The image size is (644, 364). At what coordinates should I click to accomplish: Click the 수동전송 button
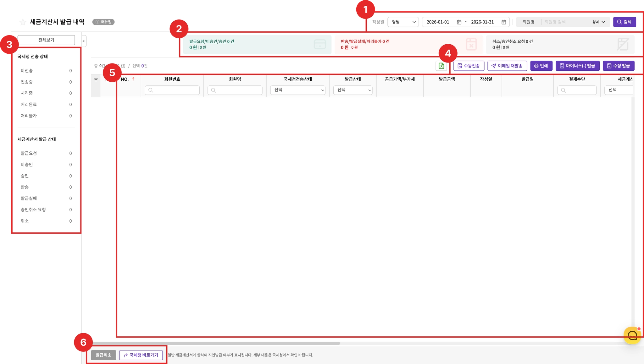click(469, 66)
